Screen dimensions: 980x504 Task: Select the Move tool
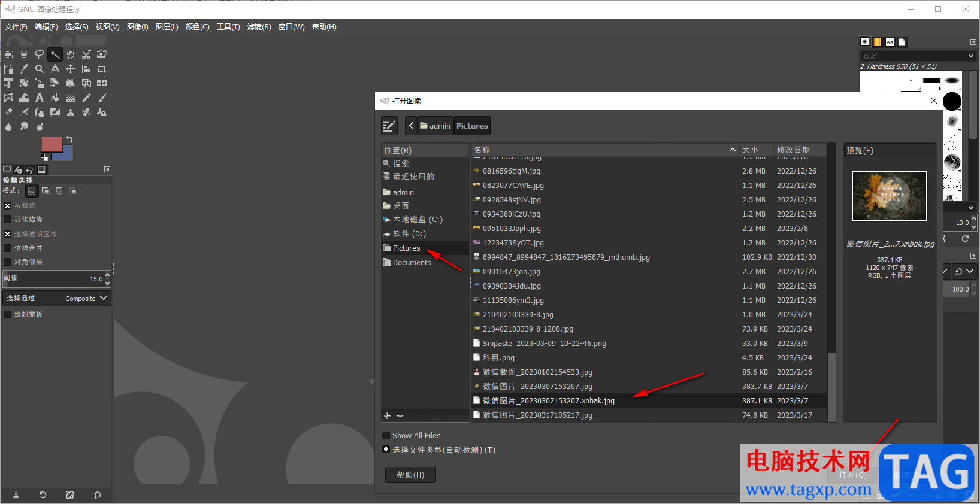(71, 69)
